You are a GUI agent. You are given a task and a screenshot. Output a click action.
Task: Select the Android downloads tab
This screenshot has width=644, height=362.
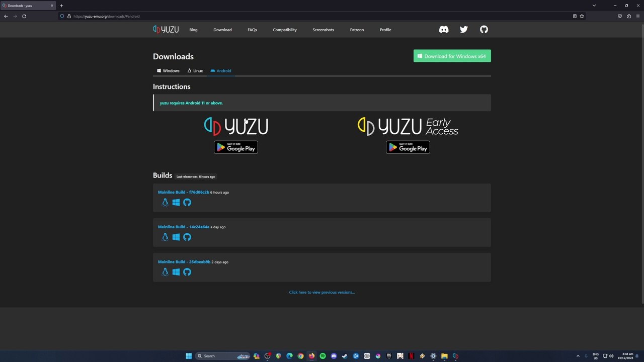point(221,71)
